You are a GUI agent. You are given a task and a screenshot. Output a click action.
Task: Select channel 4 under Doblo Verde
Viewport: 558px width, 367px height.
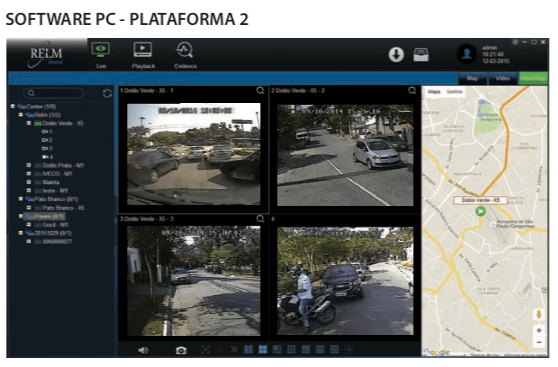[x=47, y=157]
